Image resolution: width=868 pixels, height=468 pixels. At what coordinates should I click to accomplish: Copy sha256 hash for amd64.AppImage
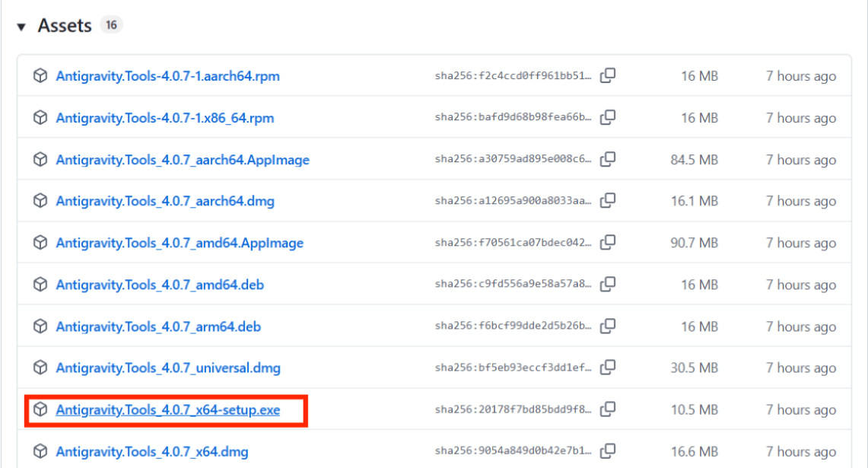point(608,242)
